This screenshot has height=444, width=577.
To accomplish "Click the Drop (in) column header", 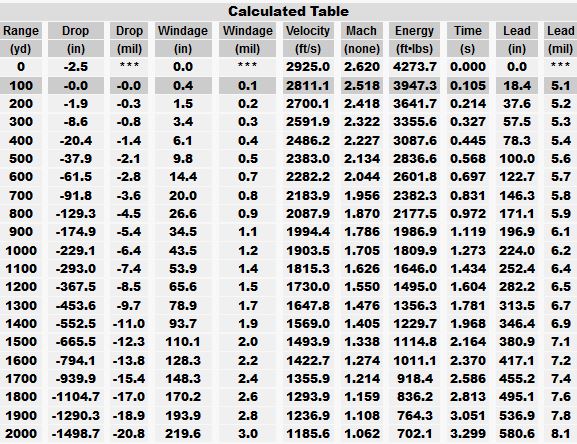I will click(x=75, y=39).
